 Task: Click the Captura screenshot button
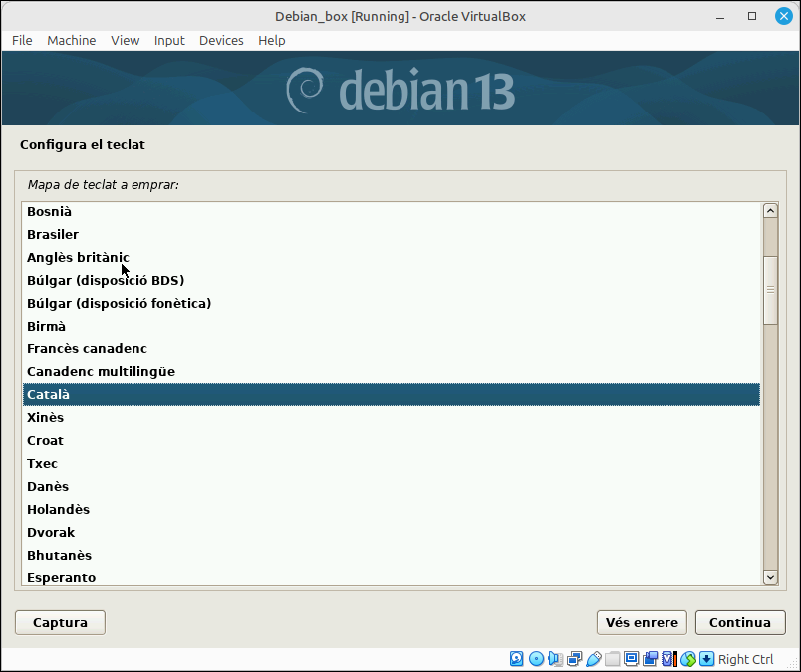tap(61, 622)
